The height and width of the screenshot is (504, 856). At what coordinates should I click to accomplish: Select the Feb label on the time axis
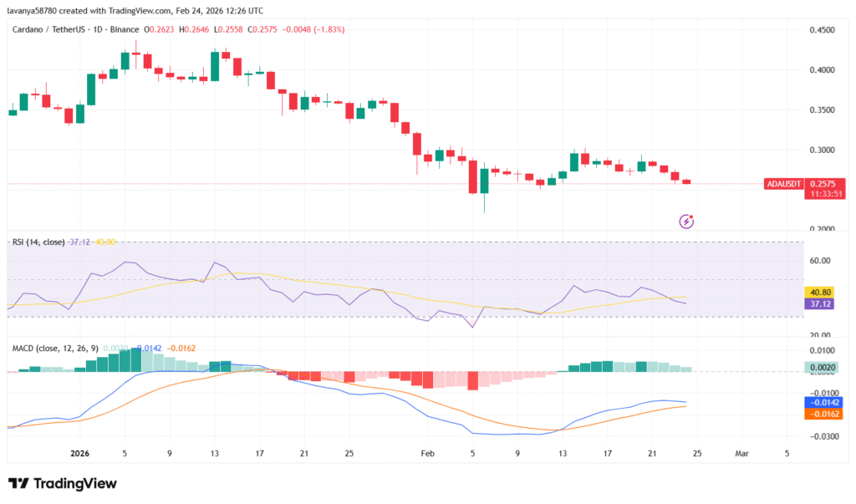[427, 452]
